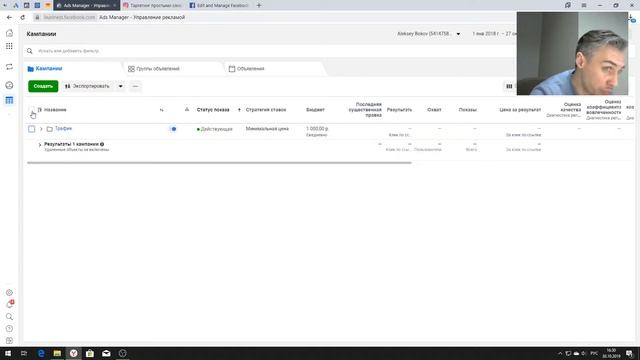Click the more options dash button
The image size is (640, 360).
click(136, 86)
